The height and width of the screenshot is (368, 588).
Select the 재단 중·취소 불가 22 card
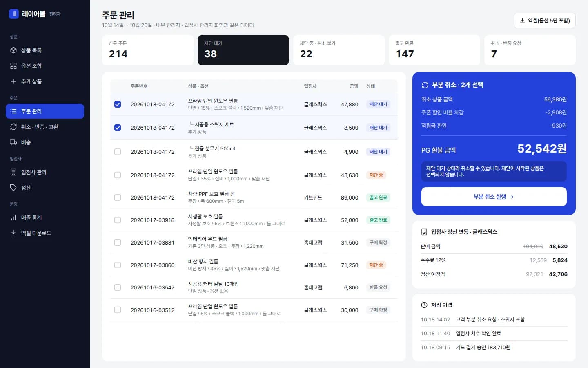click(339, 50)
